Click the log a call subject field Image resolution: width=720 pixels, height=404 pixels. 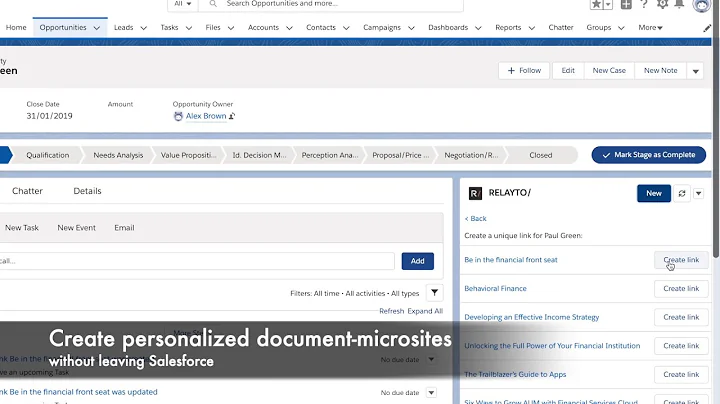(197, 261)
